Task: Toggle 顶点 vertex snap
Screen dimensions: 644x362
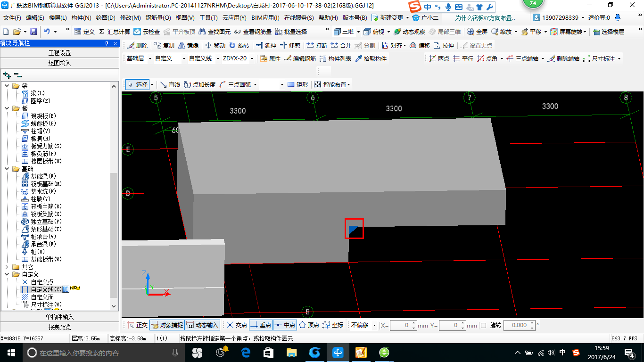Action: pos(309,325)
